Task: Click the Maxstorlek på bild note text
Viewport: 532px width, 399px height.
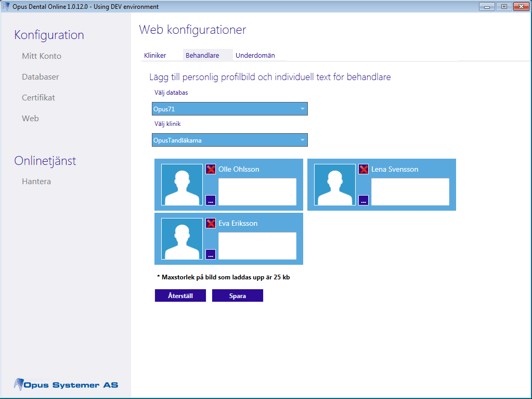Action: 223,277
